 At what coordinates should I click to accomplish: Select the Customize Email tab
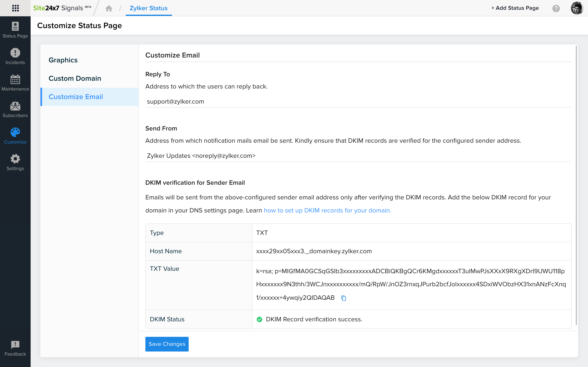point(76,97)
